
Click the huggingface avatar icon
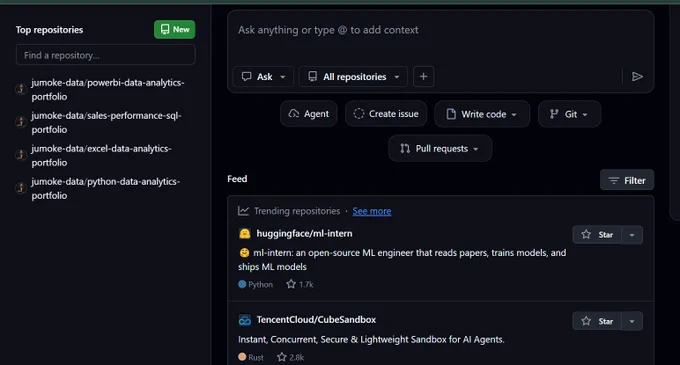coord(245,234)
